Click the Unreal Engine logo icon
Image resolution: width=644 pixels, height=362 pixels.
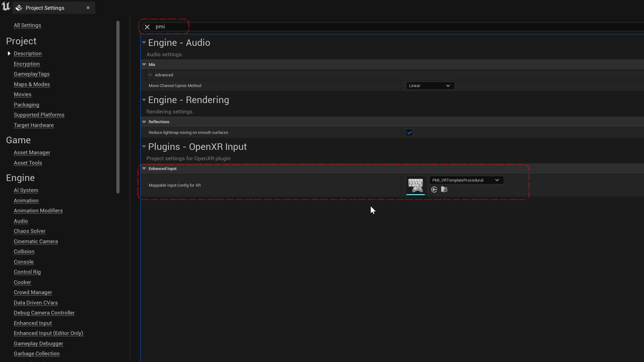pos(6,7)
